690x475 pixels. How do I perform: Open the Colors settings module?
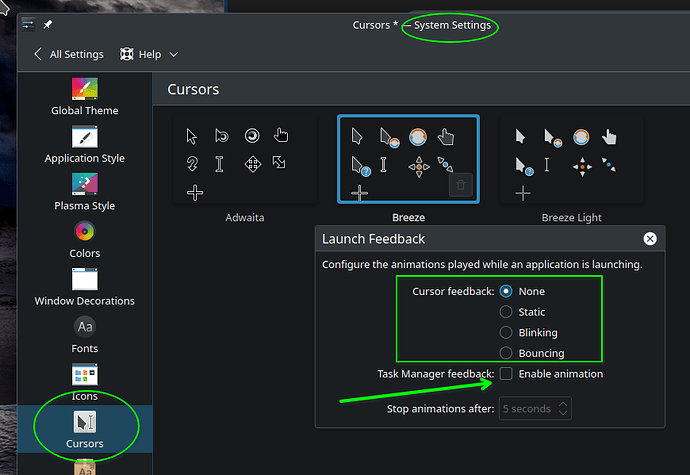click(84, 232)
